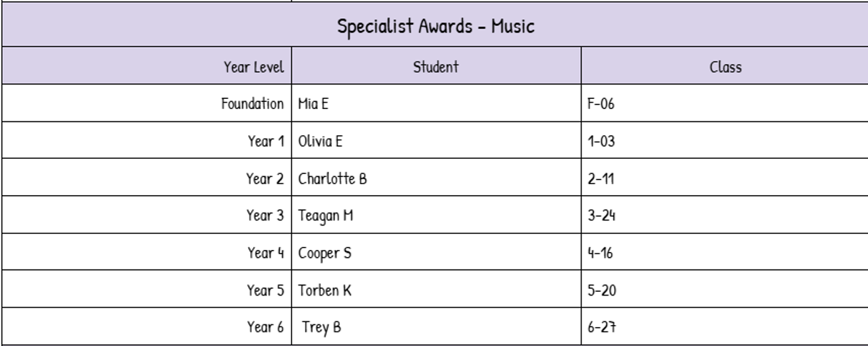
Task: Select the student cell 'Mia E'
Action: click(x=313, y=104)
